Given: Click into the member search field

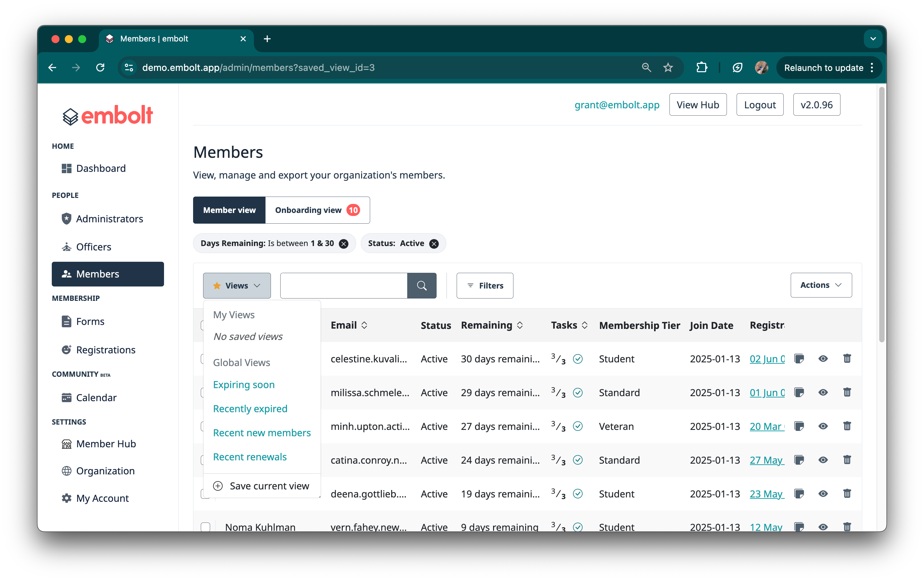Looking at the screenshot, I should coord(343,285).
